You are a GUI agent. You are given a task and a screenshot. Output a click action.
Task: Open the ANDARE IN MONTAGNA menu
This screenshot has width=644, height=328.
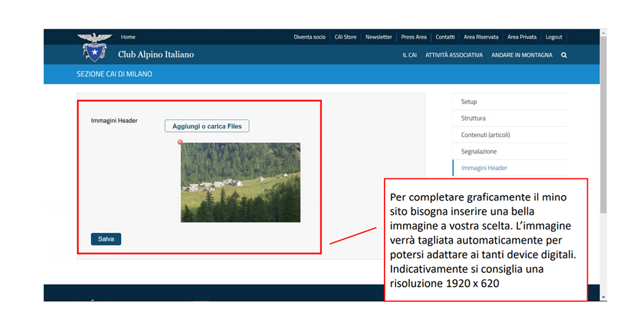[x=522, y=55]
